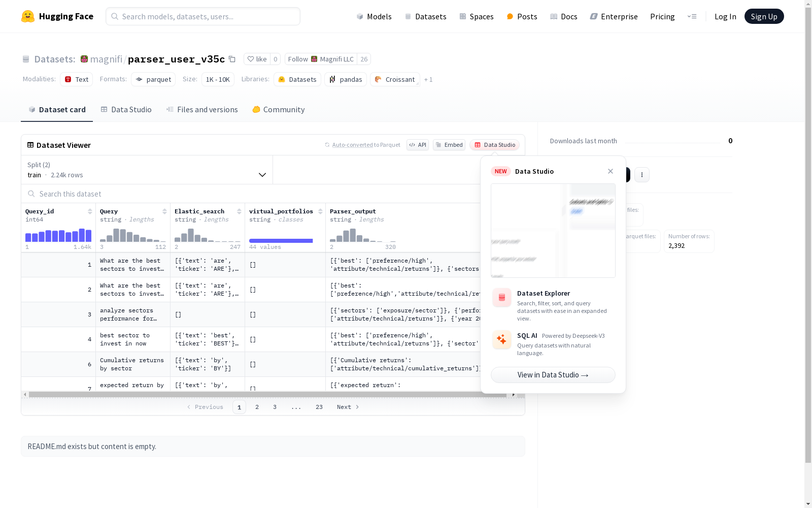Open the three-dot options menu in the sidebar
This screenshot has height=508, width=812.
tap(642, 175)
